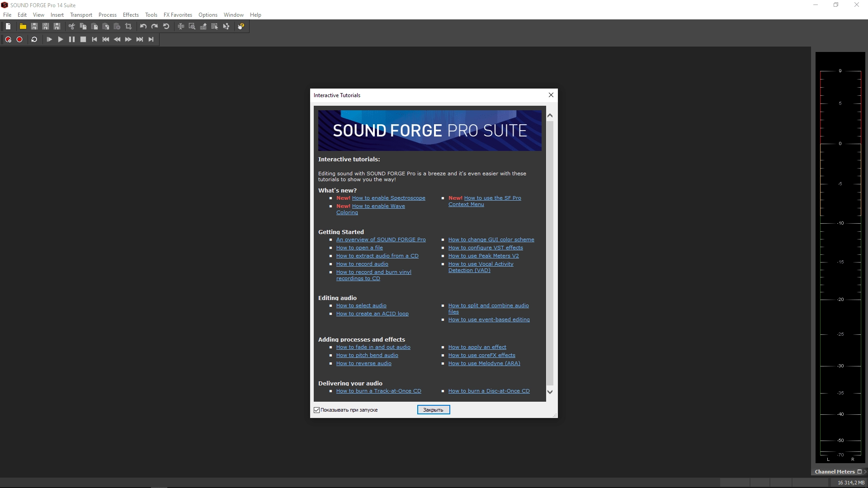Open 'How to burn a Track-at-Once CD' link

click(378, 391)
